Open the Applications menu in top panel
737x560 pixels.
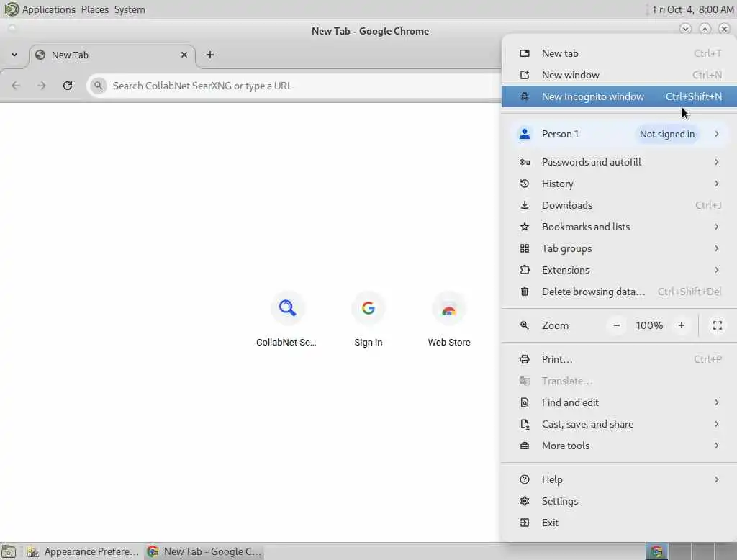(x=48, y=9)
